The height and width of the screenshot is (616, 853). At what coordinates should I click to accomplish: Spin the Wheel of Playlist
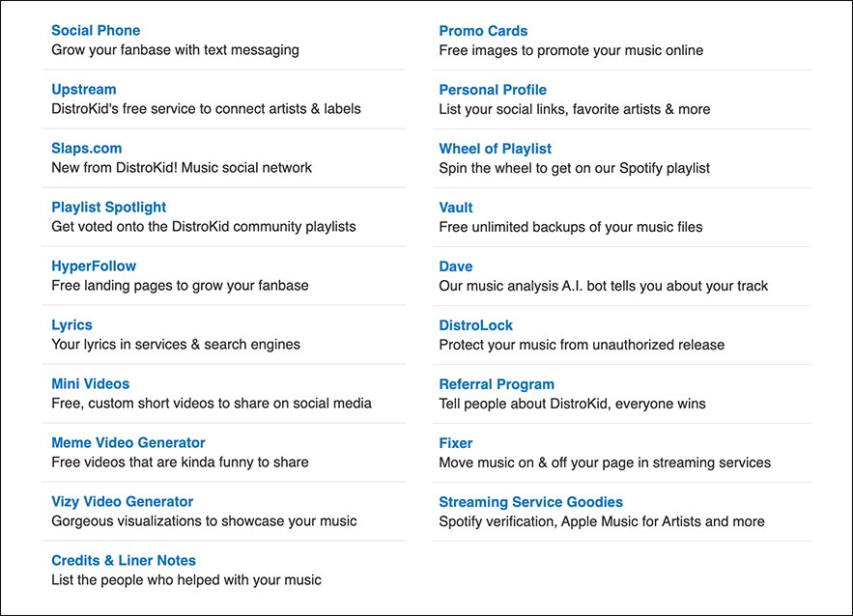click(x=495, y=148)
